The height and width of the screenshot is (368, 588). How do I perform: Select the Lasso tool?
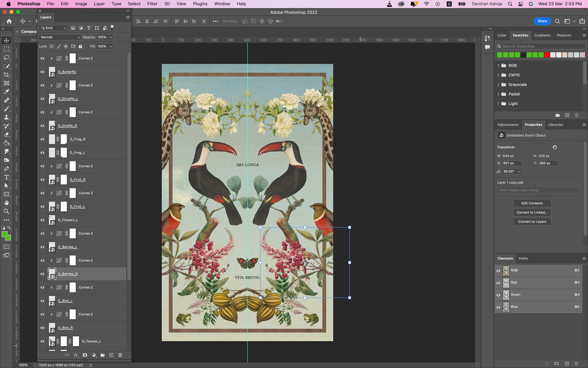pos(6,58)
